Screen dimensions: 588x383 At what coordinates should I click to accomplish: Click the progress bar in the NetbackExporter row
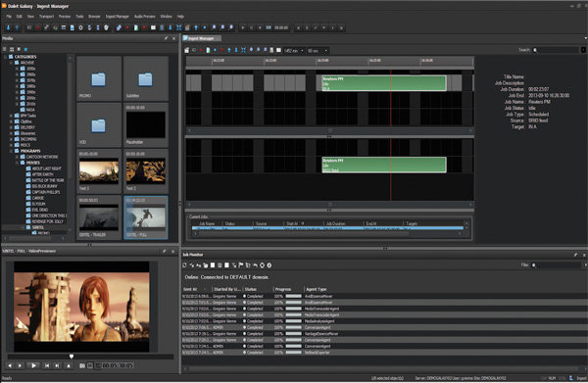(x=294, y=353)
